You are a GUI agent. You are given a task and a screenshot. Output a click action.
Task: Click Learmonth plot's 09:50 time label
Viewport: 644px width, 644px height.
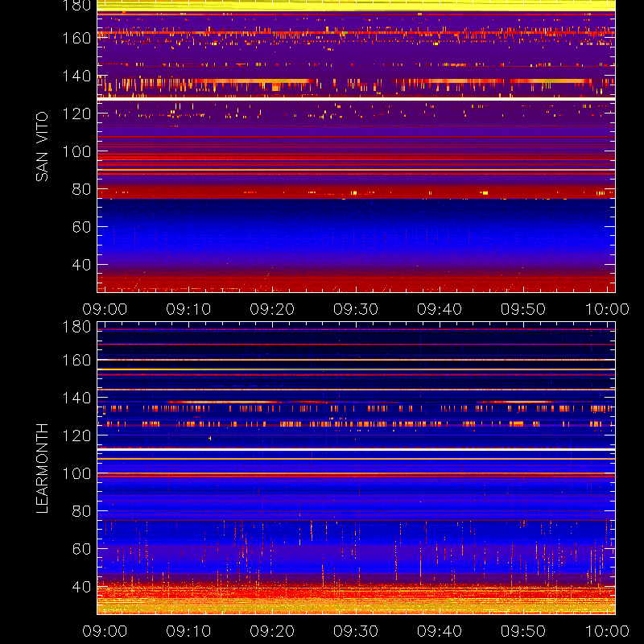click(523, 631)
